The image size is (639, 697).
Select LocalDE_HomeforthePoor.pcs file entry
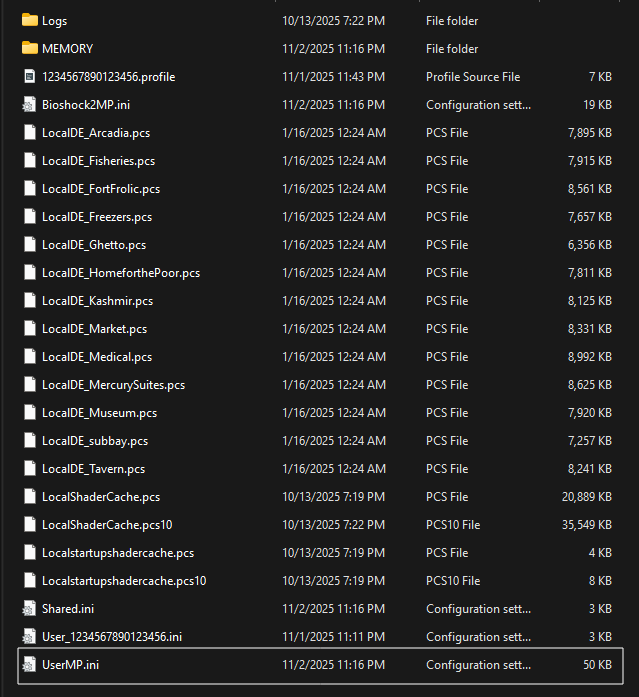coord(120,272)
